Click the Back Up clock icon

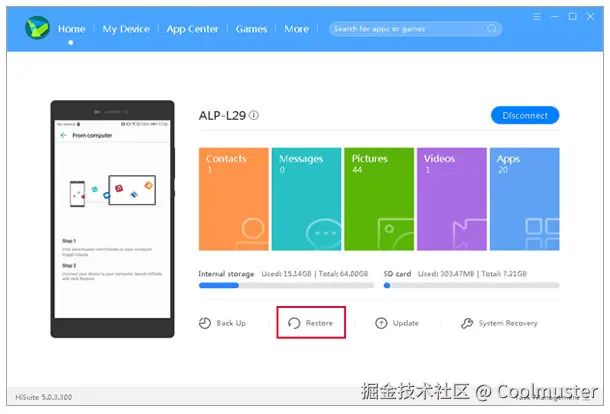205,323
